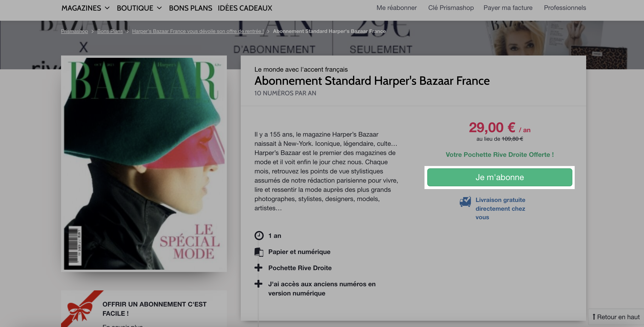644x327 pixels.
Task: Open the Harper's Bazaar offre de rentrée breadcrumb
Action: pos(198,31)
